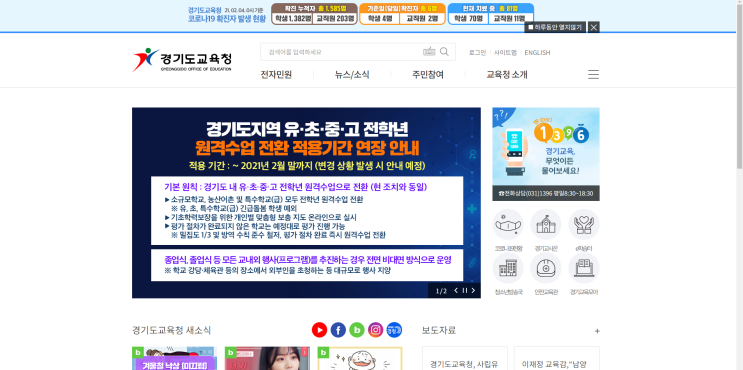
Task: Click the laptop book 경기교육모아 icon
Action: [x=584, y=268]
